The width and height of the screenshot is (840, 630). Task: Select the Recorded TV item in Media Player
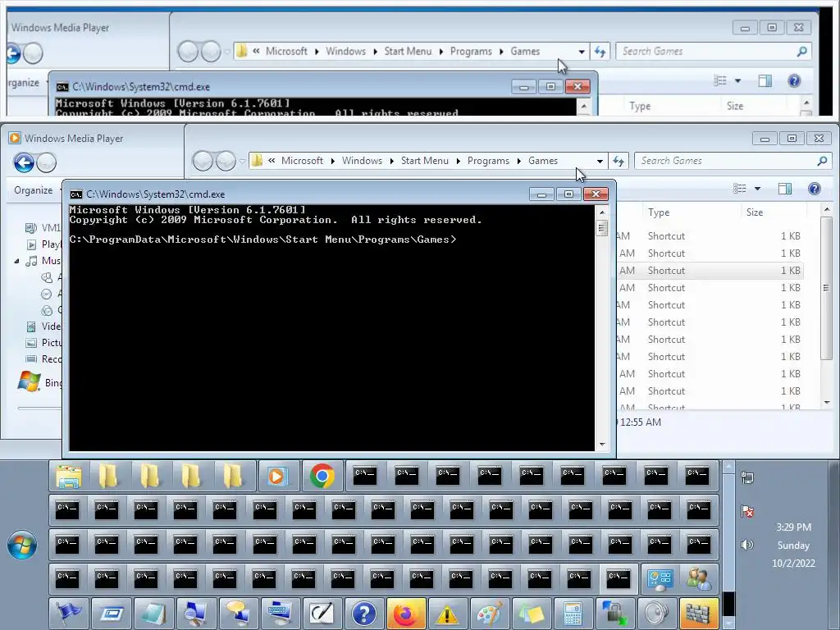click(x=44, y=359)
